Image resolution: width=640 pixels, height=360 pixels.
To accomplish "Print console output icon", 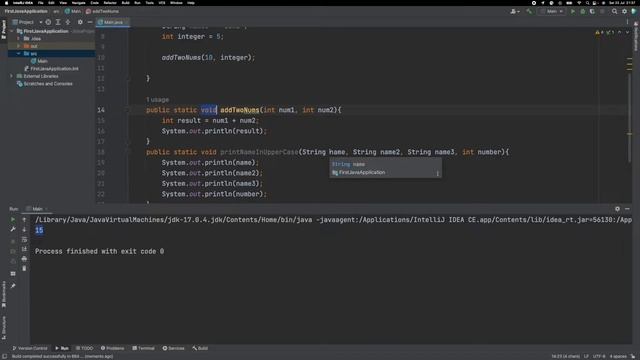I will pos(24,259).
